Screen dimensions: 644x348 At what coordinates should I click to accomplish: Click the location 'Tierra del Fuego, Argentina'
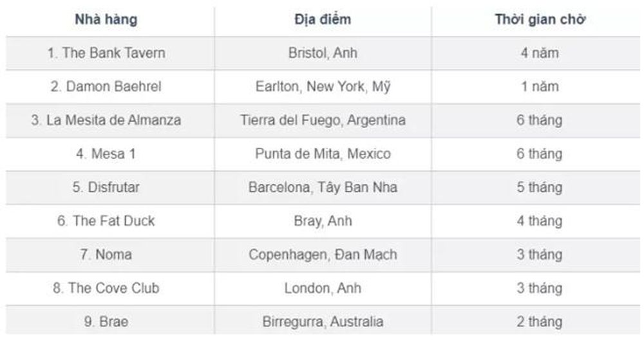click(323, 120)
